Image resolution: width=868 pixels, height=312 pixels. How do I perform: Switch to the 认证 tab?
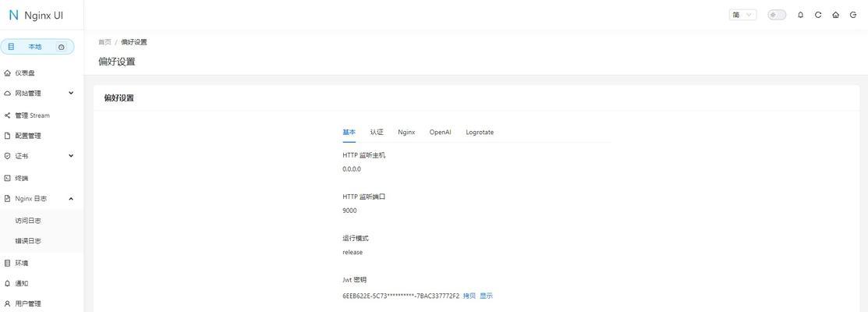(x=377, y=133)
